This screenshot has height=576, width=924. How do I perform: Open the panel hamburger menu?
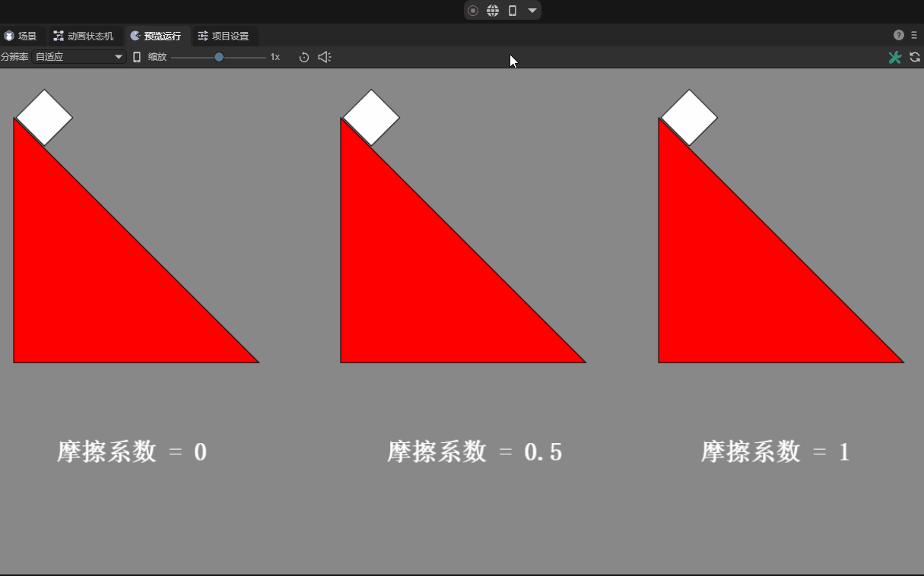click(914, 35)
